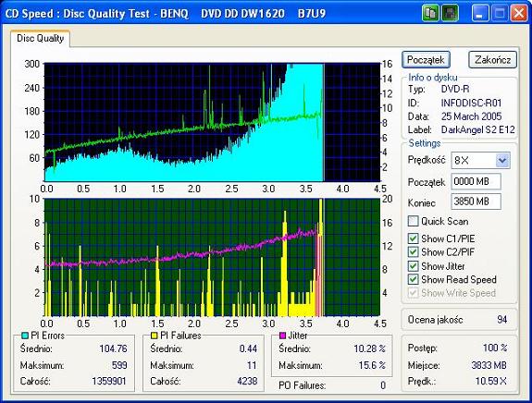Click the yellow PI Failures color swatch
This screenshot has width=532, height=403.
155,336
